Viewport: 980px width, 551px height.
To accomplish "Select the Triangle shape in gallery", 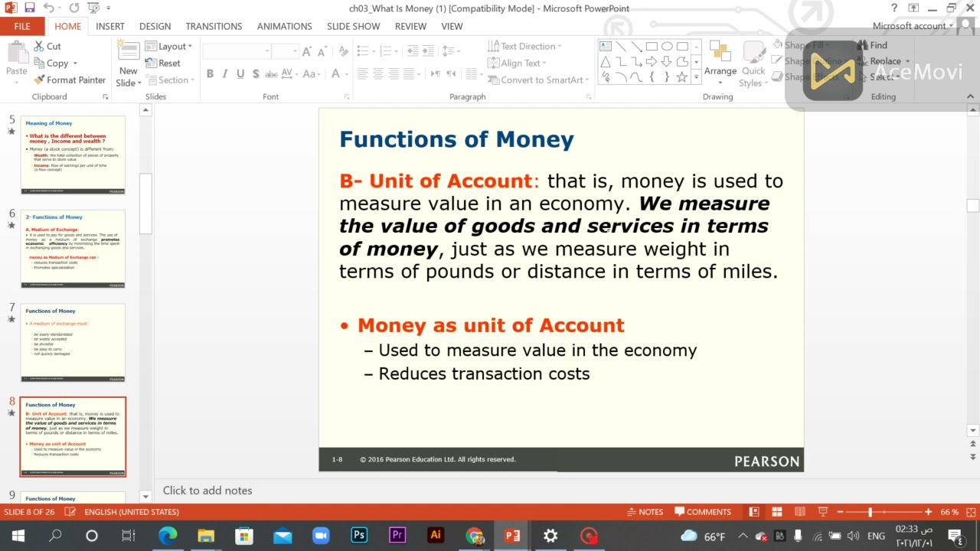I will pyautogui.click(x=606, y=61).
